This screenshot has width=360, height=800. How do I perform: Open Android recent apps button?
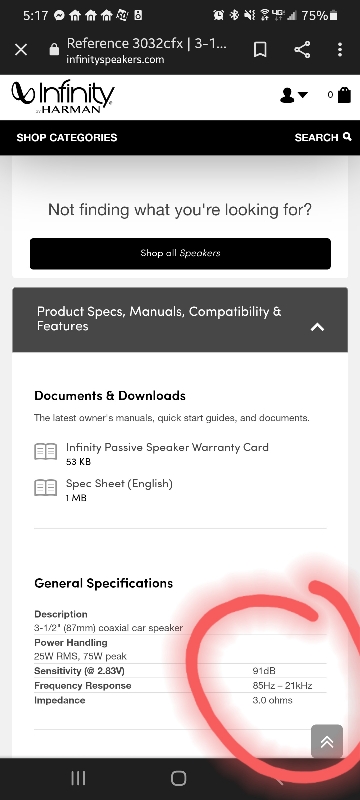[x=78, y=778]
